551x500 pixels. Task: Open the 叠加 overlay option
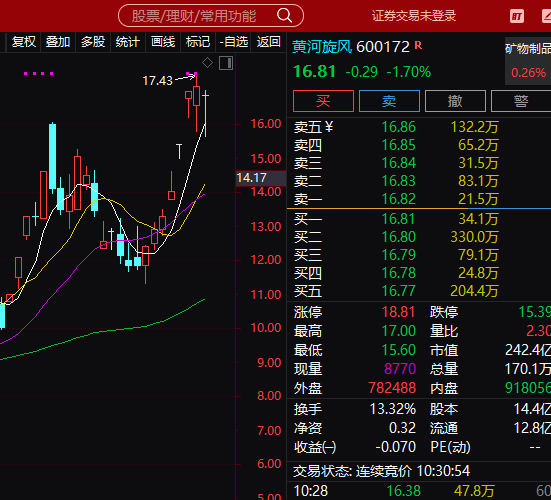pyautogui.click(x=58, y=42)
